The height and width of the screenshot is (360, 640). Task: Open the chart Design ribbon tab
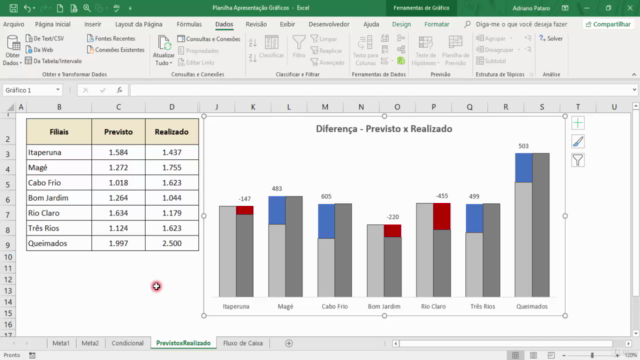coord(401,24)
